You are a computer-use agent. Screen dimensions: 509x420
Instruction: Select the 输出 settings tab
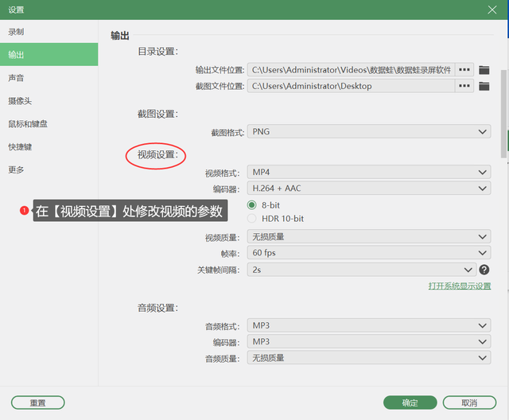[49, 55]
